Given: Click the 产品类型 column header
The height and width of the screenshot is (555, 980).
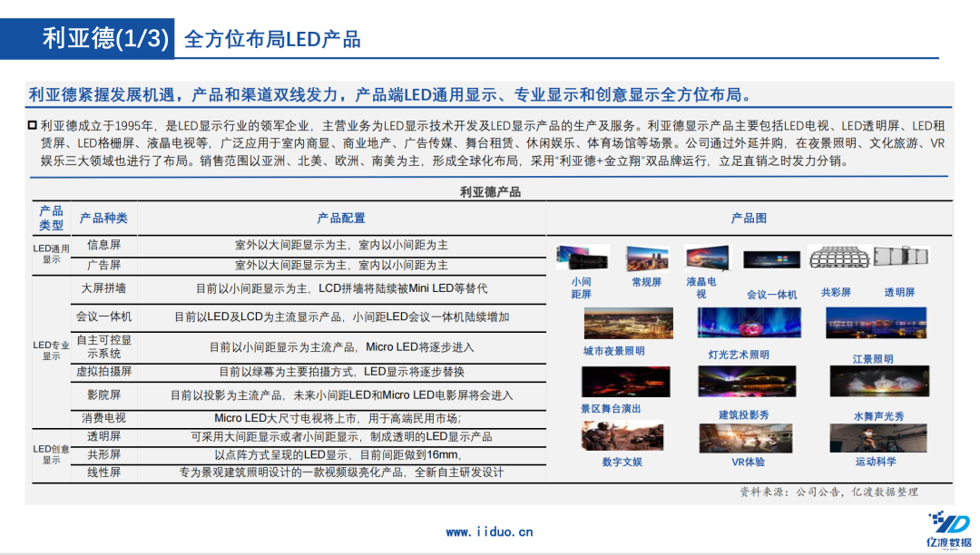Looking at the screenshot, I should pos(51,218).
